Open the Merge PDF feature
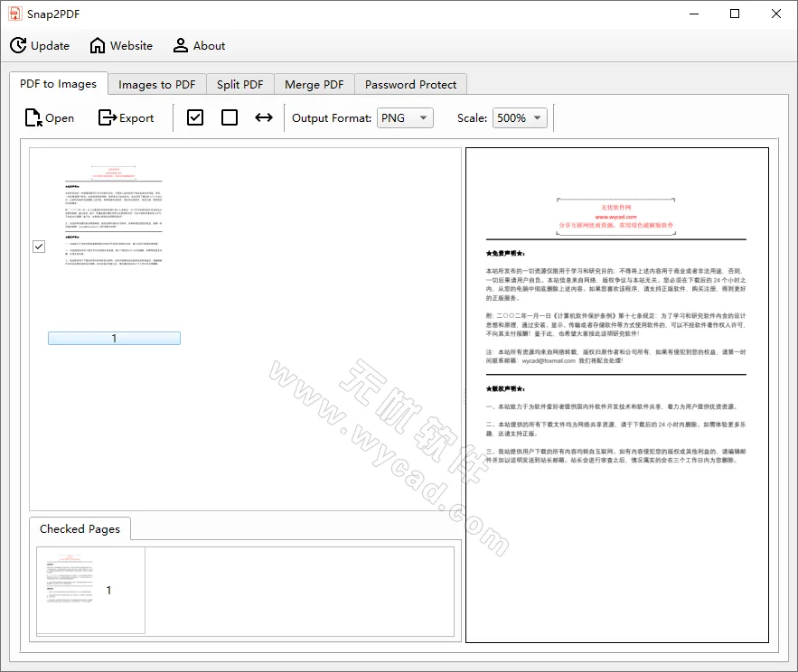The width and height of the screenshot is (798, 672). coord(314,83)
